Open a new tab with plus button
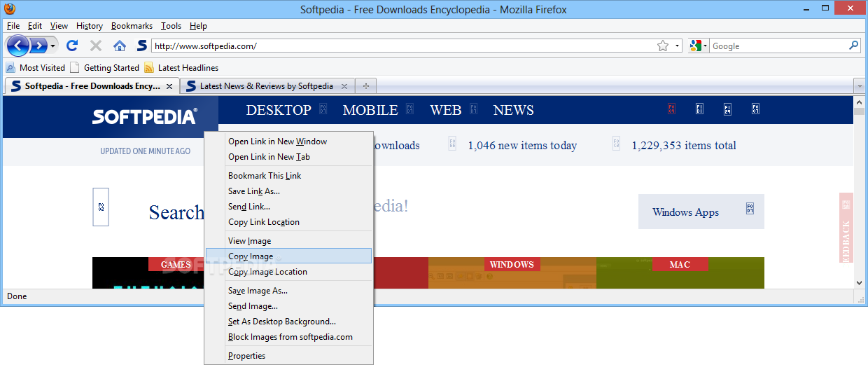The height and width of the screenshot is (365, 868). point(365,86)
